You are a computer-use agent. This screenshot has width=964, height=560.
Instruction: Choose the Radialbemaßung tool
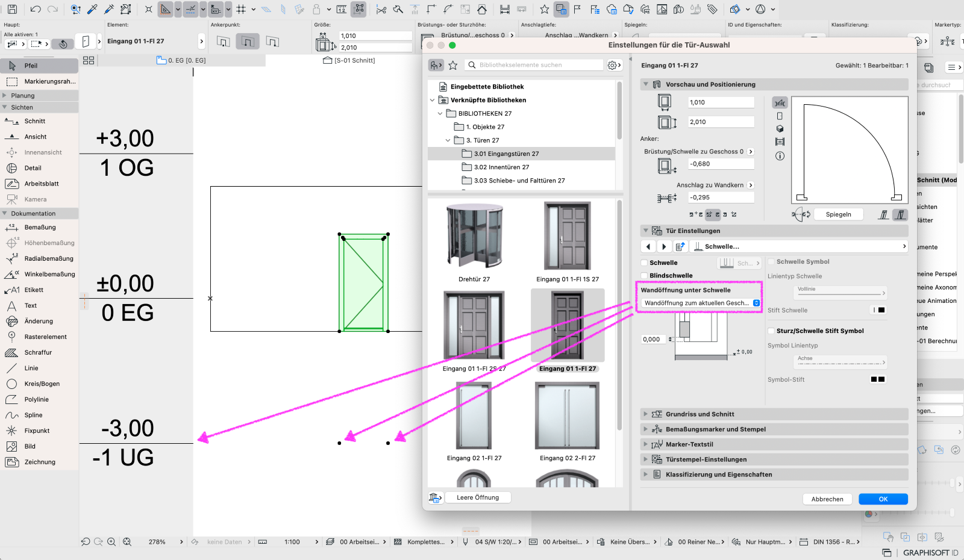[39, 258]
